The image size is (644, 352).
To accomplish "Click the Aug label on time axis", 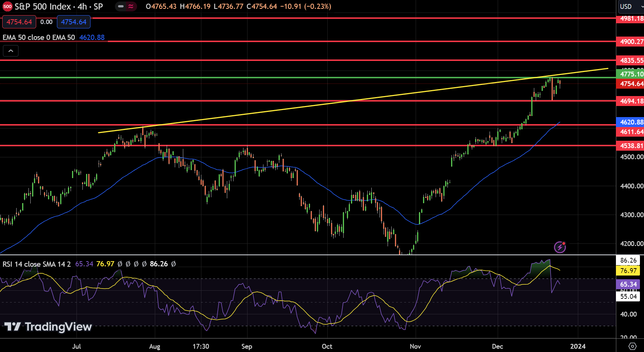I will coord(154,346).
